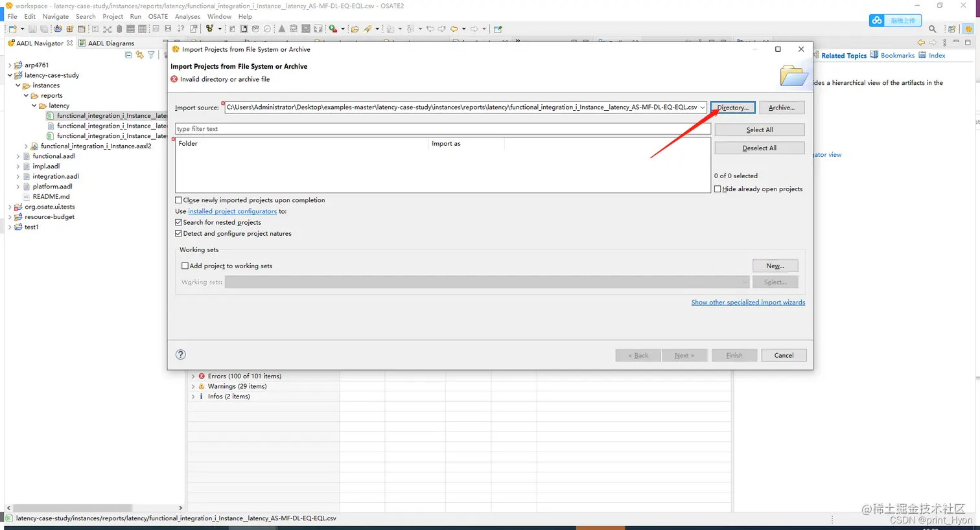
Task: Click the red Errors icon in Problems list
Action: tap(202, 376)
